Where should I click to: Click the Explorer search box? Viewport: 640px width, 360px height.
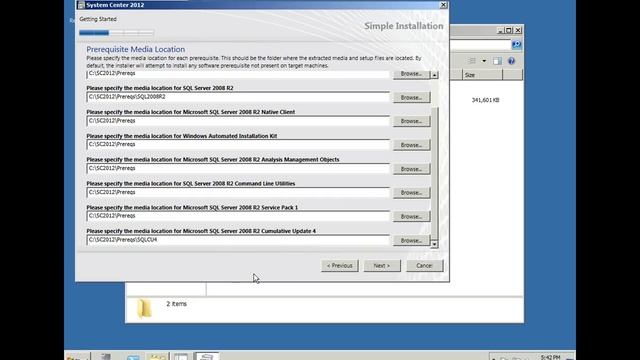pos(480,44)
